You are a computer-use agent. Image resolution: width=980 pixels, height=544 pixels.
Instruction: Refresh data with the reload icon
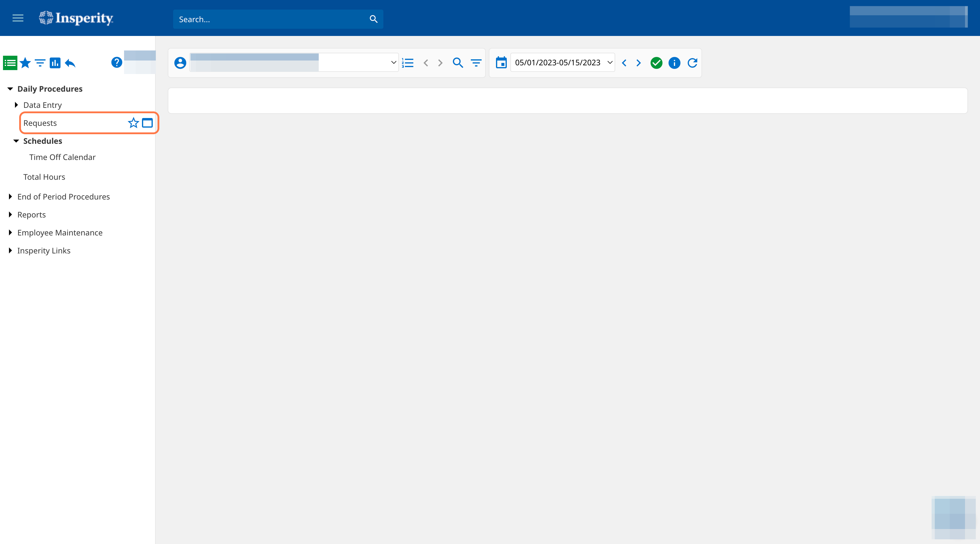(x=692, y=63)
